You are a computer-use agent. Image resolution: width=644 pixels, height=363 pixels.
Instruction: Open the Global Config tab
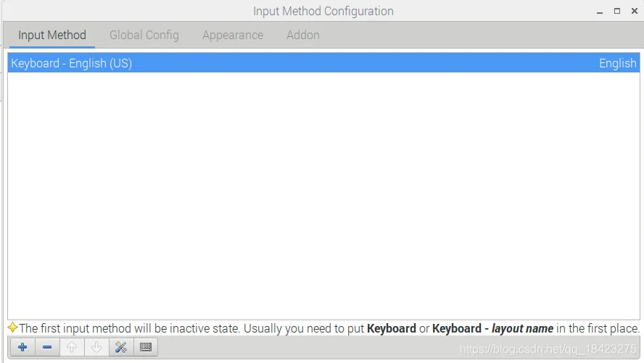click(144, 36)
